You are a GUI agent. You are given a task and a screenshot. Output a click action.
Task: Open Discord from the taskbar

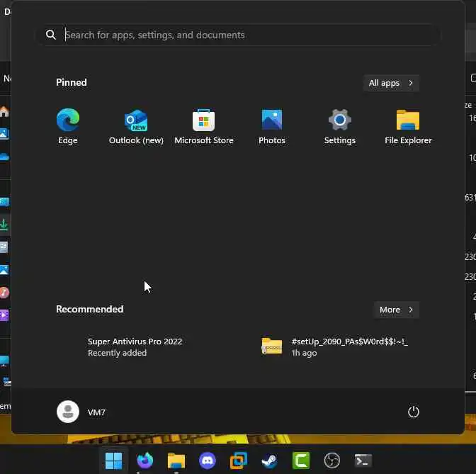208,461
